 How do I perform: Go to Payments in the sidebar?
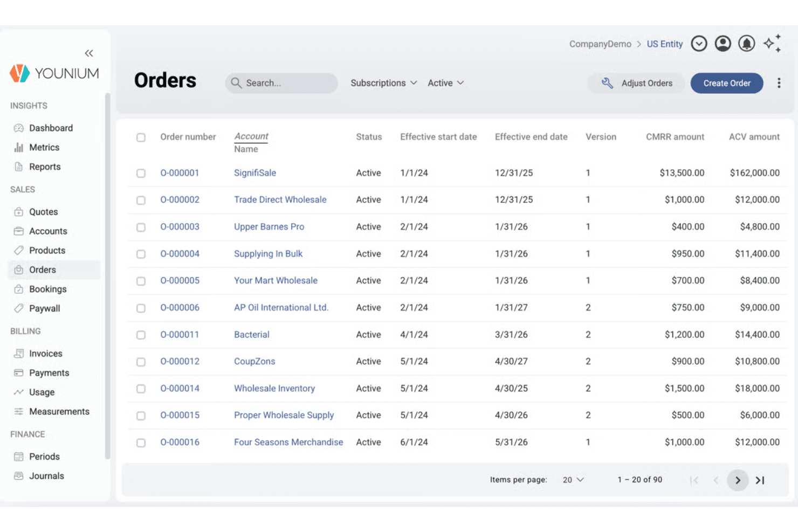[x=49, y=373]
